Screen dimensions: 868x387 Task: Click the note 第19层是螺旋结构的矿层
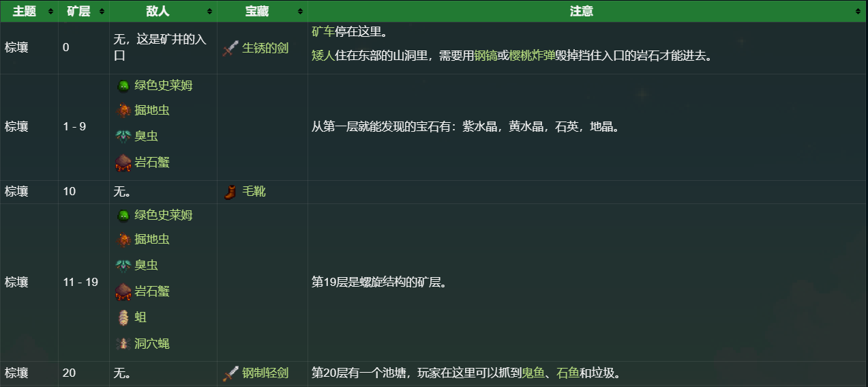[380, 283]
